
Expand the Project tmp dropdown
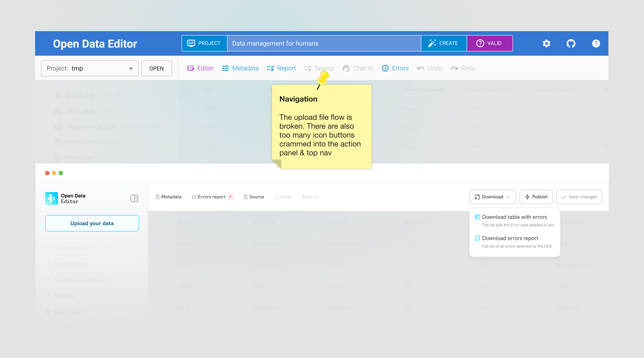coord(90,68)
